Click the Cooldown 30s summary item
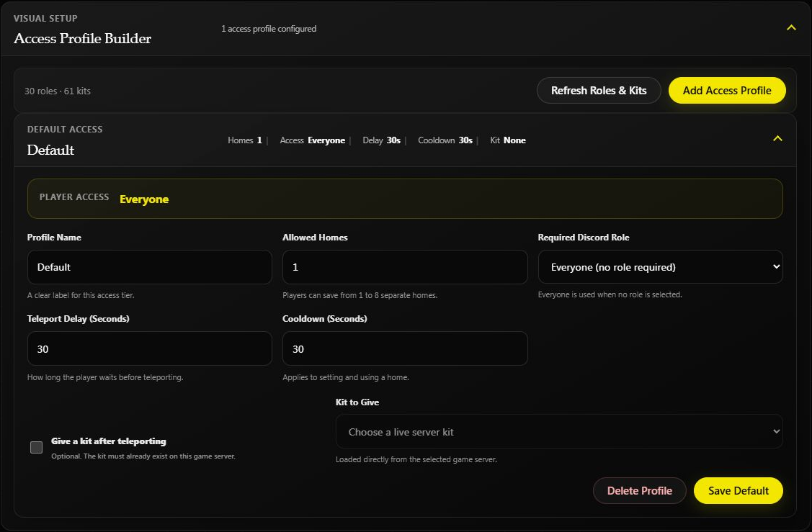Viewport: 812px width, 532px height. [445, 140]
